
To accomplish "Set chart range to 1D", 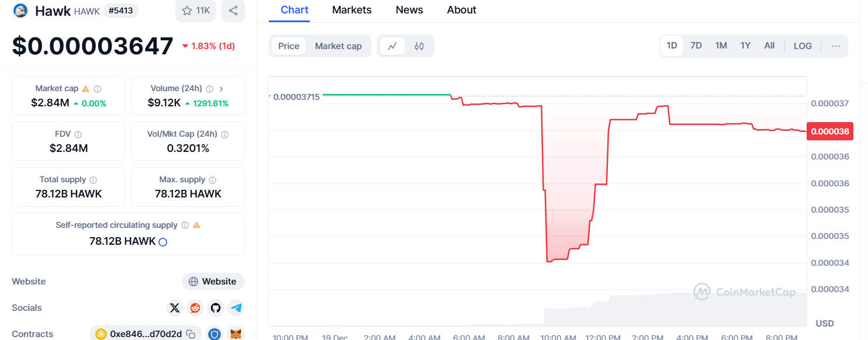I will pos(672,46).
